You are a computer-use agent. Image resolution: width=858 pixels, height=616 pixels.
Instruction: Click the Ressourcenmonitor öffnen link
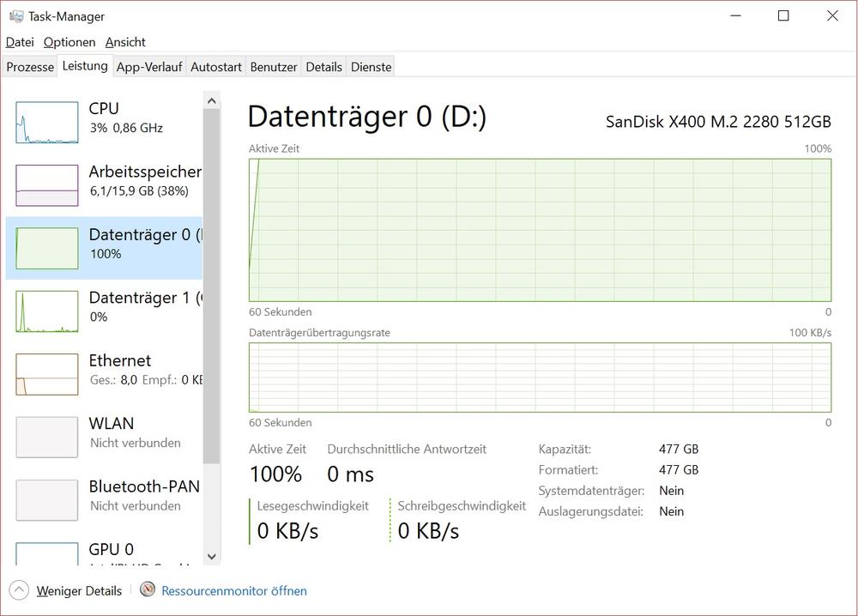pyautogui.click(x=234, y=590)
